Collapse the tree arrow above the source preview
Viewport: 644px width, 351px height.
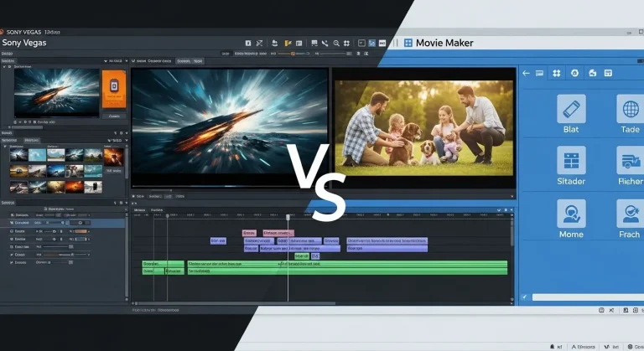pos(4,66)
